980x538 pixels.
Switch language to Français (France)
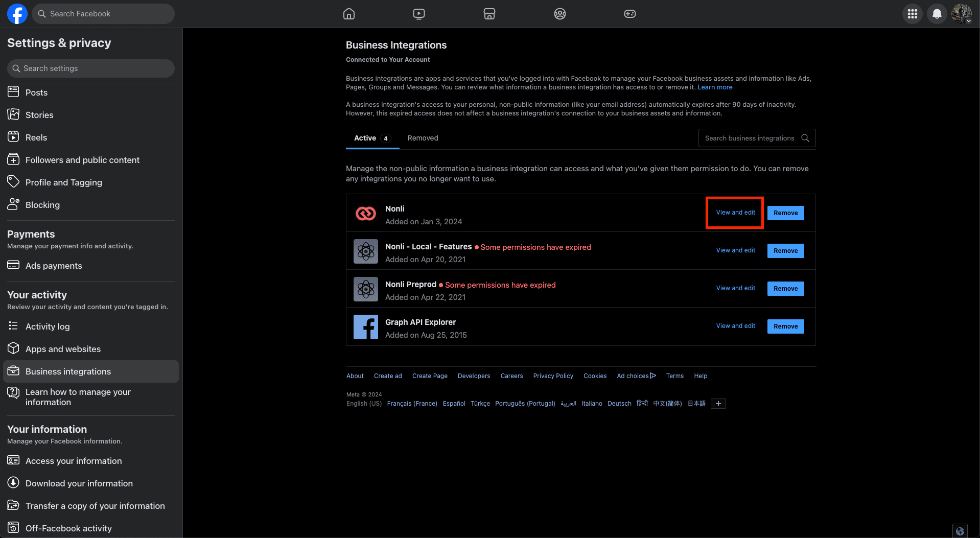[x=412, y=404]
